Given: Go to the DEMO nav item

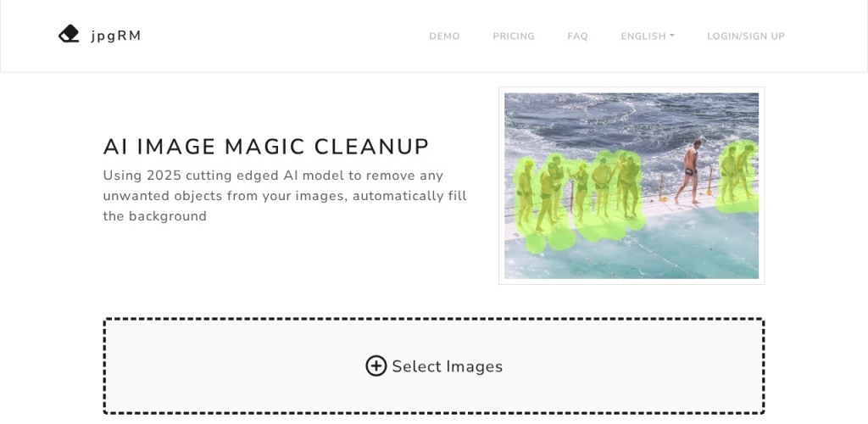Looking at the screenshot, I should tap(444, 36).
